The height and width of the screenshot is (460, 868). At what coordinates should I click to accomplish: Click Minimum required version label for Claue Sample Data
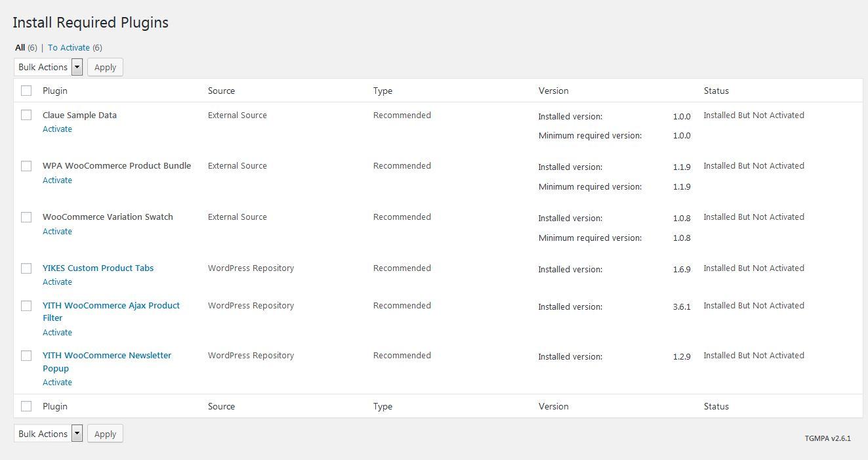[x=590, y=135]
